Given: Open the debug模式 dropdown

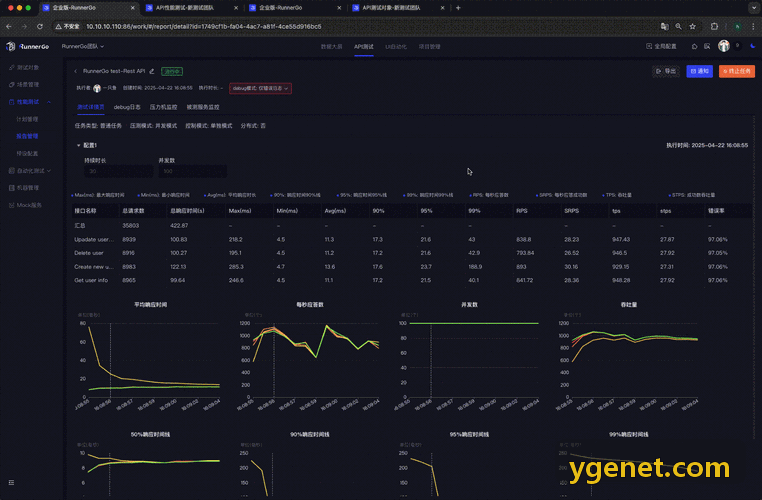Looking at the screenshot, I should click(x=260, y=88).
